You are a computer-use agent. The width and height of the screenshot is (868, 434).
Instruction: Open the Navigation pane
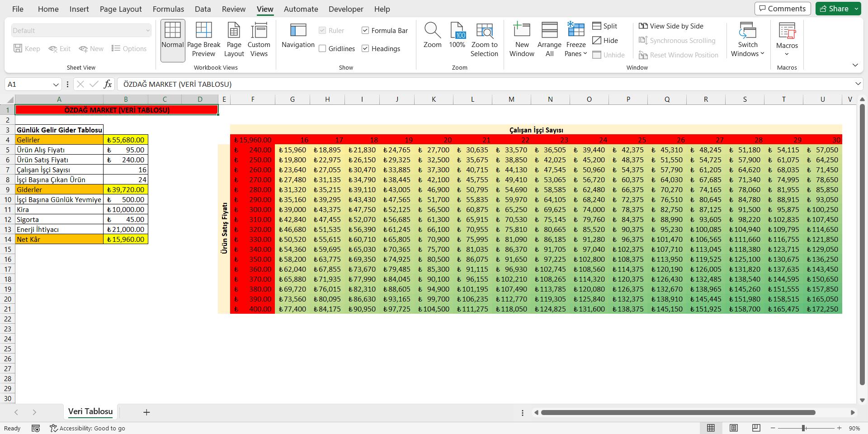click(298, 36)
